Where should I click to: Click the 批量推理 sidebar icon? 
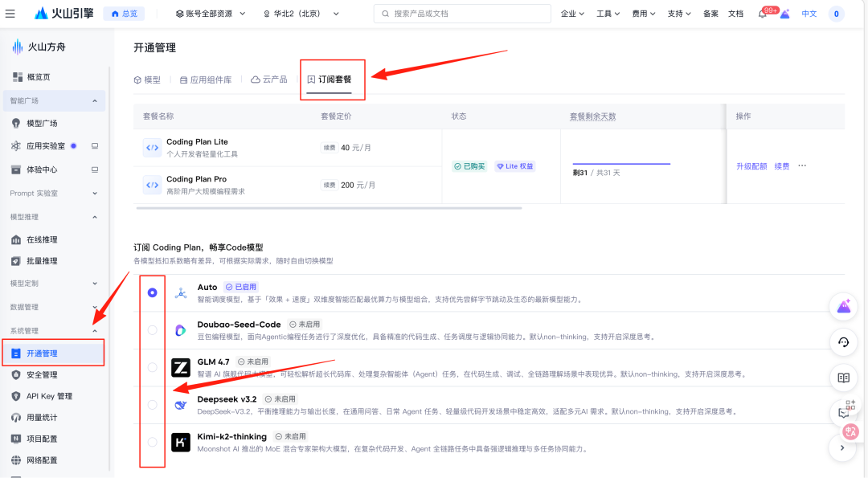pos(16,261)
